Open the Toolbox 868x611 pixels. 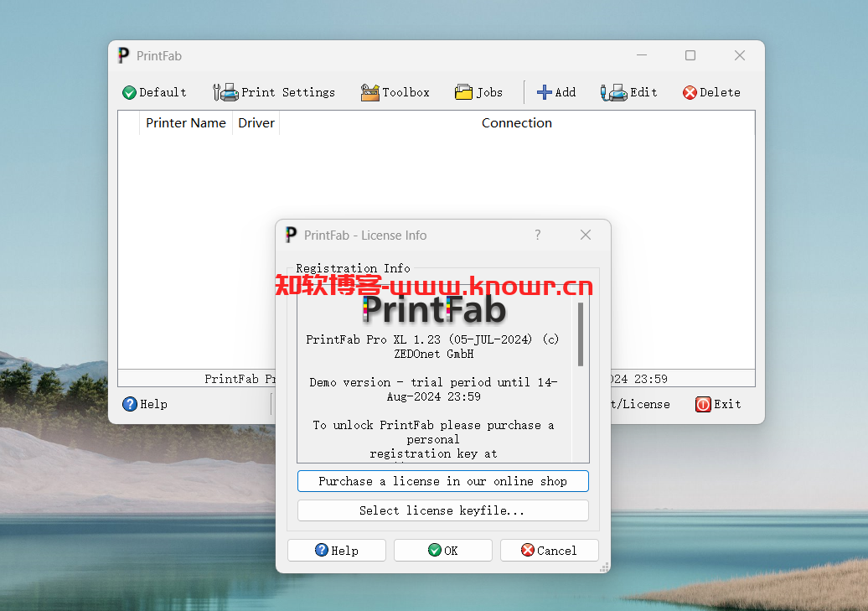coord(395,92)
